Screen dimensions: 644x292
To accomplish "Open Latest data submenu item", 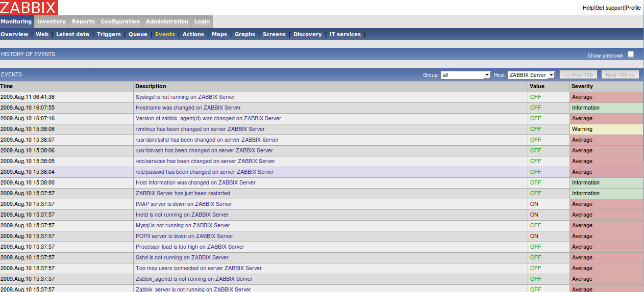I will pyautogui.click(x=72, y=34).
